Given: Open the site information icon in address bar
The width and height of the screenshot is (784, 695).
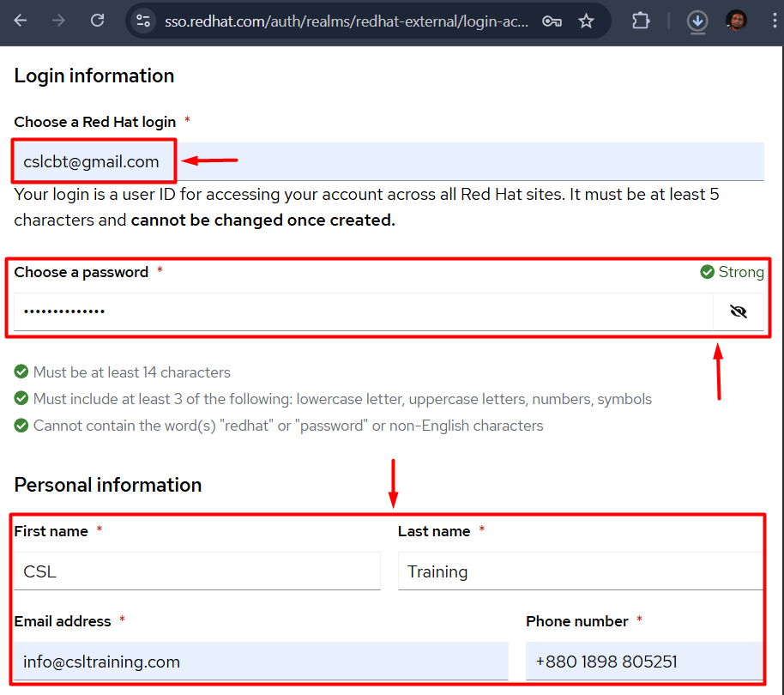Looking at the screenshot, I should tap(143, 21).
